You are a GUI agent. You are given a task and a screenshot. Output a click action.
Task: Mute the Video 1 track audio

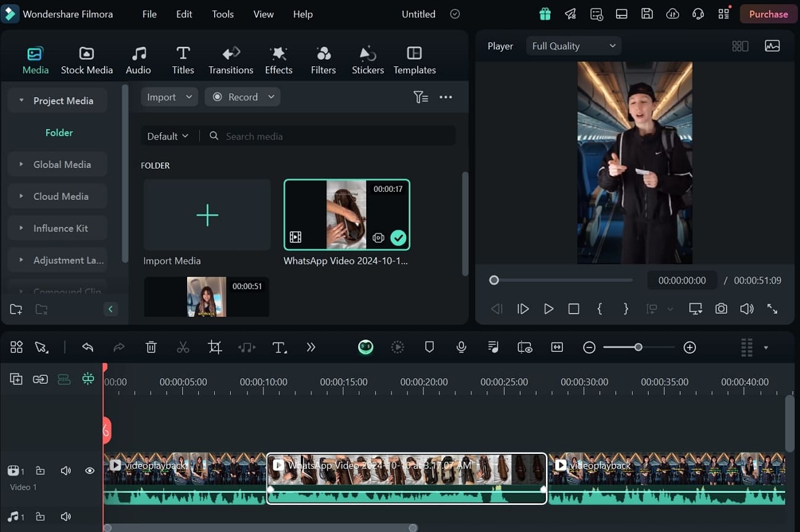[x=66, y=470]
